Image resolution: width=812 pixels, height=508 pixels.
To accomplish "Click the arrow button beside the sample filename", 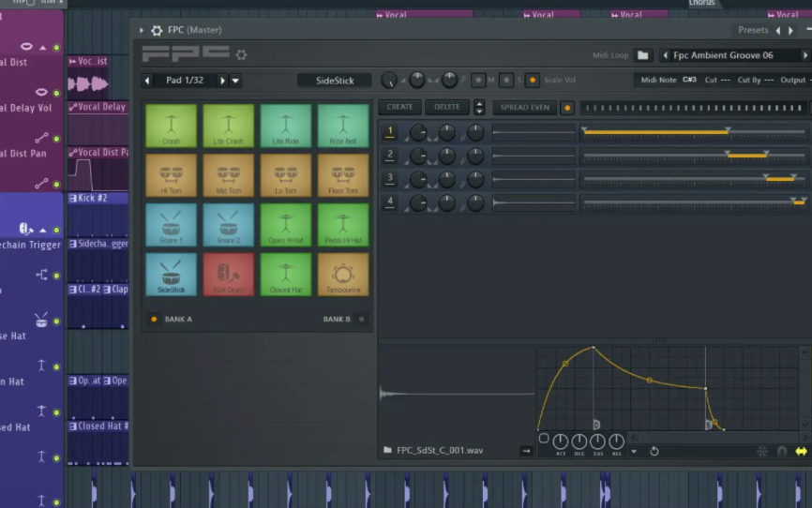I will [x=526, y=451].
